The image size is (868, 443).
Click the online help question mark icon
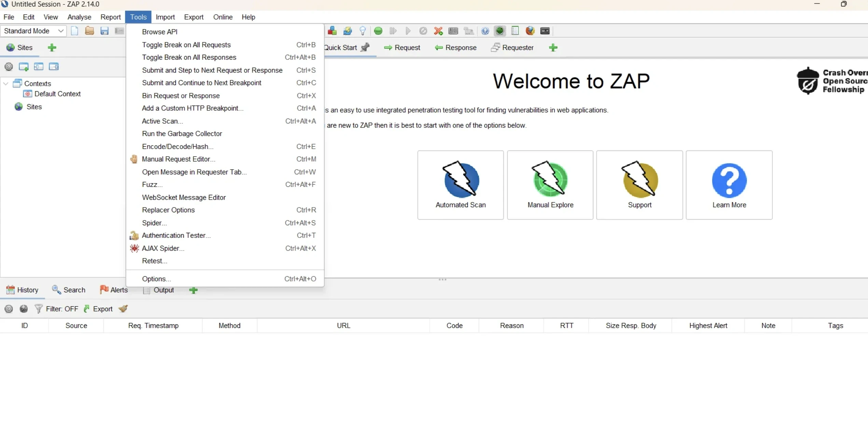tap(485, 31)
